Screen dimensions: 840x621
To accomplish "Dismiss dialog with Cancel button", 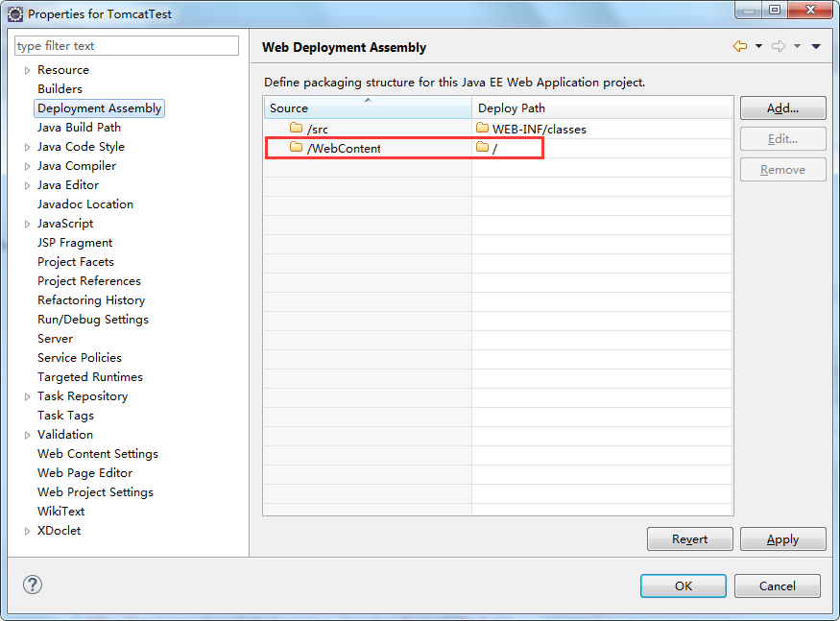I will pyautogui.click(x=777, y=585).
